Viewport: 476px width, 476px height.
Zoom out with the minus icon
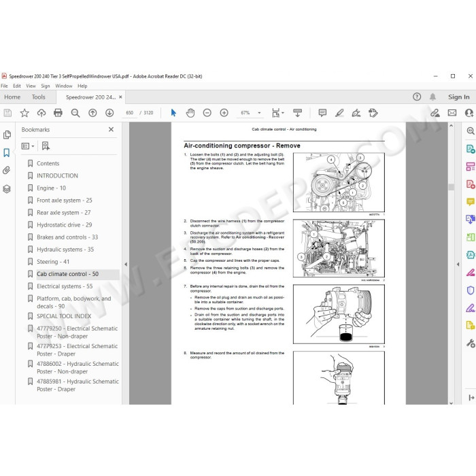(207, 113)
